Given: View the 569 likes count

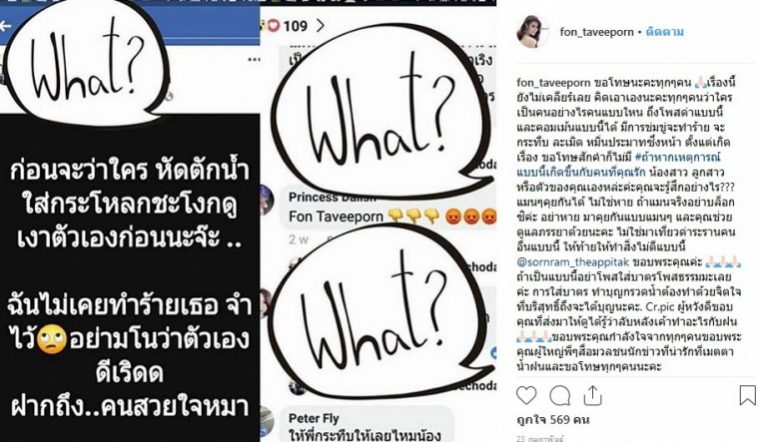Looking at the screenshot, I should pyautogui.click(x=553, y=420).
